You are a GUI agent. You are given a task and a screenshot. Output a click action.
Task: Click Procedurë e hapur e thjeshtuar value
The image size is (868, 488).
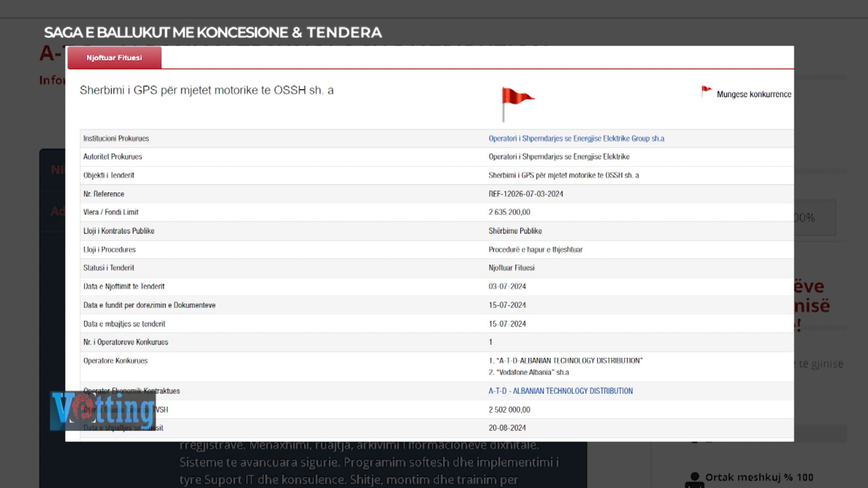(535, 249)
